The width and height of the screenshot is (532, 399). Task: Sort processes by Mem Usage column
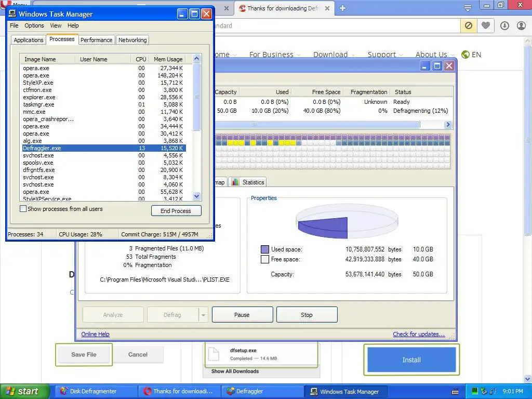168,59
